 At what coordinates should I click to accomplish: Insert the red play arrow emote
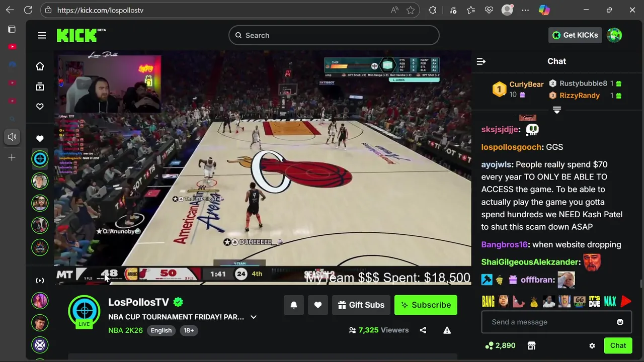click(625, 302)
